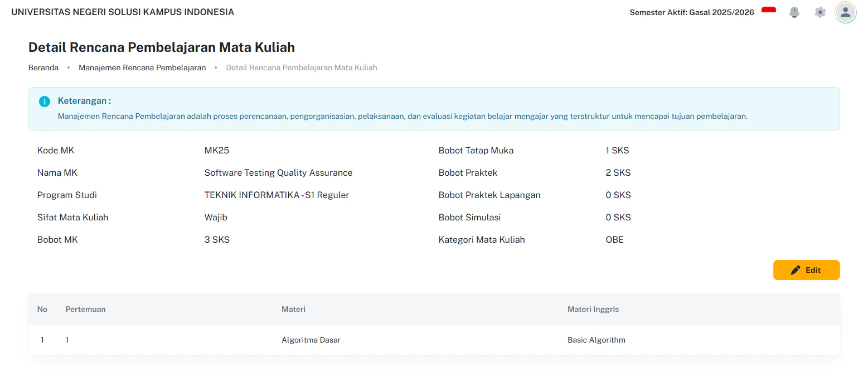Click UNIVERSITAS NEGERI SOLUSI KAMPUS INDONESIA header
This screenshot has width=868, height=385.
point(123,11)
